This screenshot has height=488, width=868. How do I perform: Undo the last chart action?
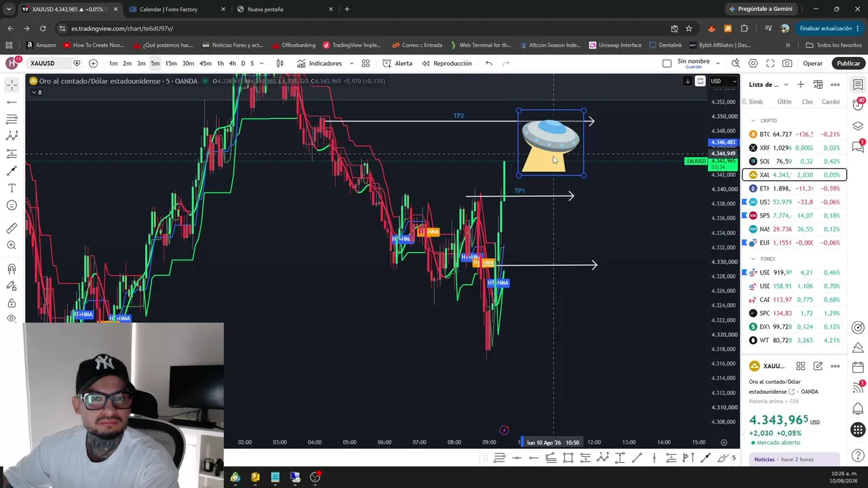[489, 63]
